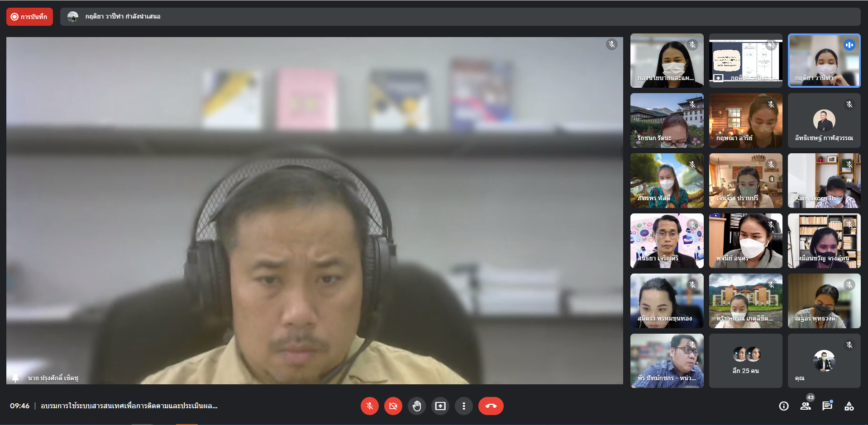Click the present screen button
Screen dimensions: 868x425
click(x=440, y=406)
